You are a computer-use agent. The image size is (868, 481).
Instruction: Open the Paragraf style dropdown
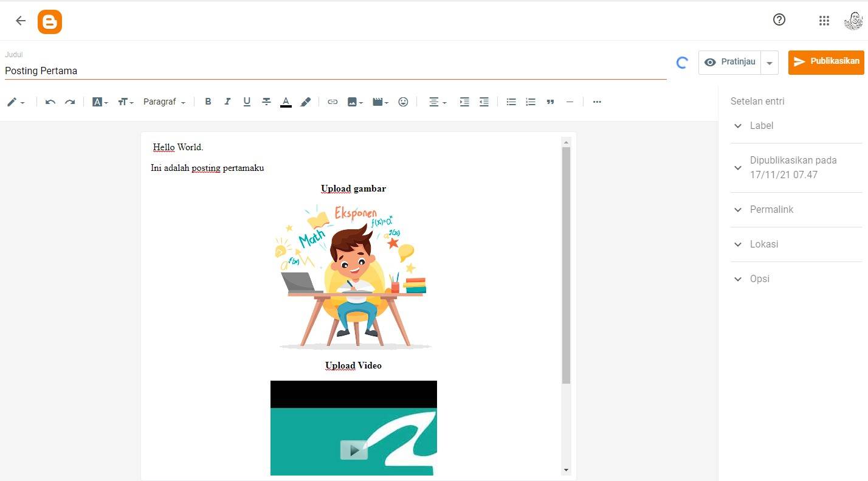click(x=164, y=102)
